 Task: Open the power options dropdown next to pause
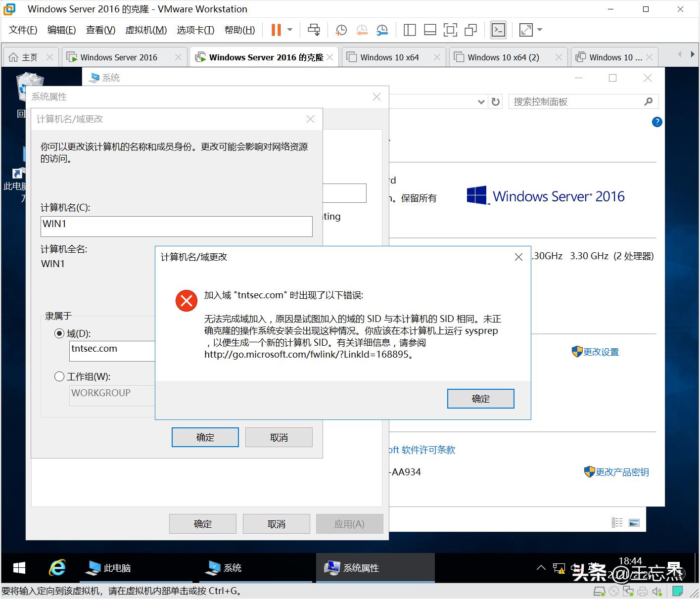[x=290, y=30]
